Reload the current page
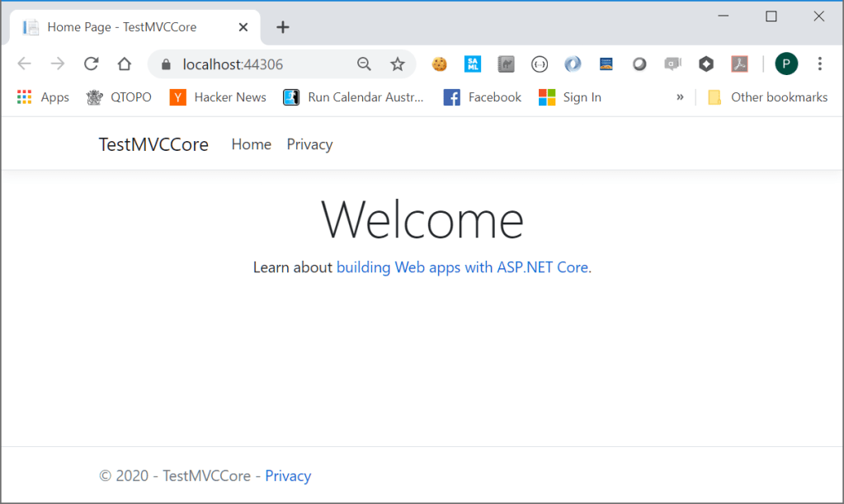 click(91, 64)
